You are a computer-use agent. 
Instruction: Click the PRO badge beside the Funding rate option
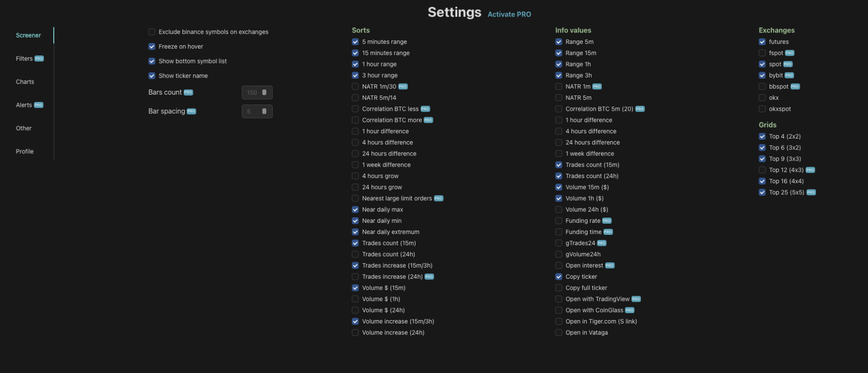pos(607,221)
